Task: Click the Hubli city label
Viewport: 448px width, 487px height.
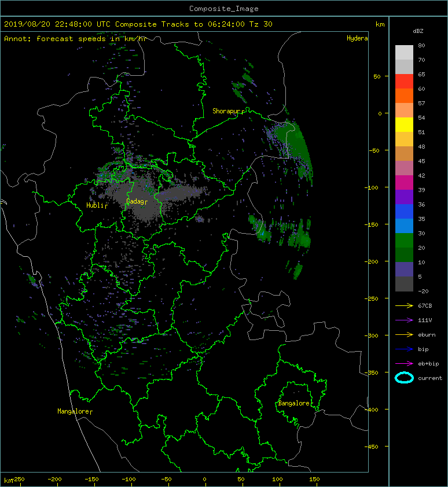Action: pyautogui.click(x=95, y=205)
